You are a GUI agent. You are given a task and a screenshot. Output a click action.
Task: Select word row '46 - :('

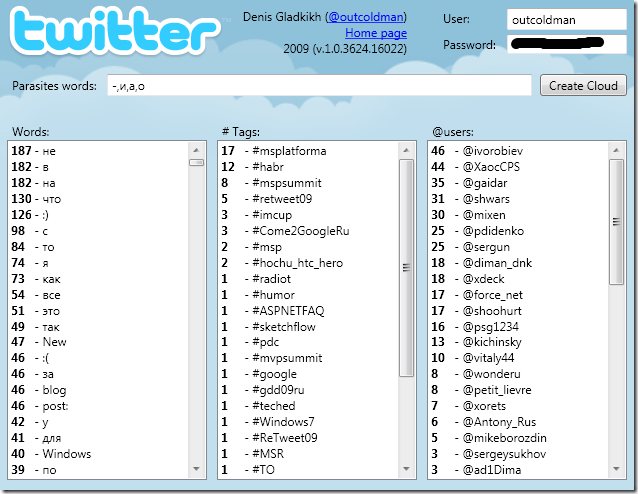click(x=98, y=358)
